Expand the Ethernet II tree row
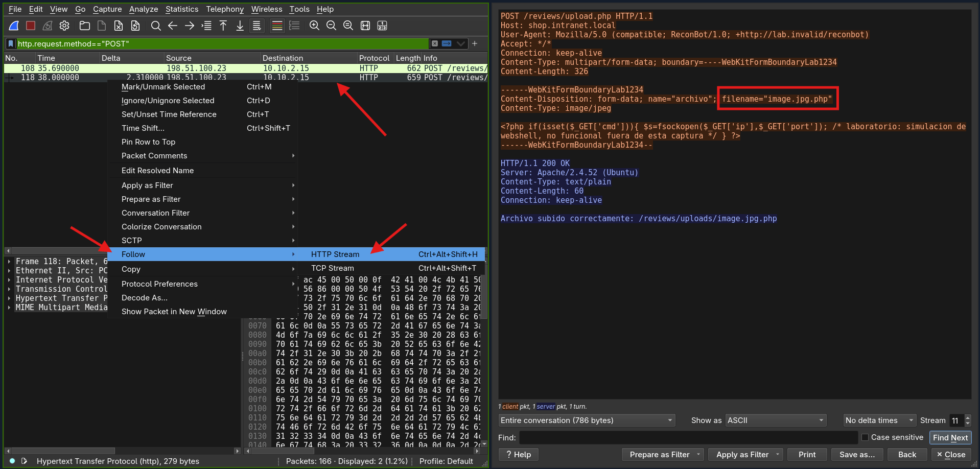 point(9,271)
